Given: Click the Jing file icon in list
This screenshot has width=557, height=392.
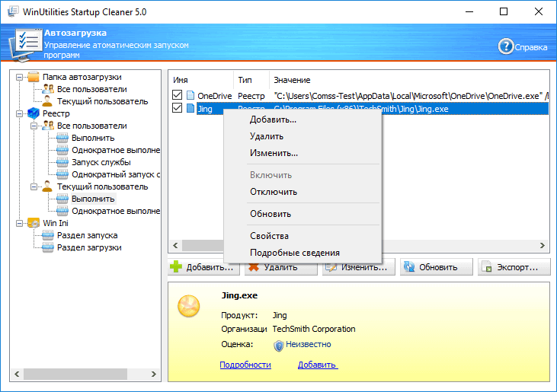Looking at the screenshot, I should pos(190,109).
